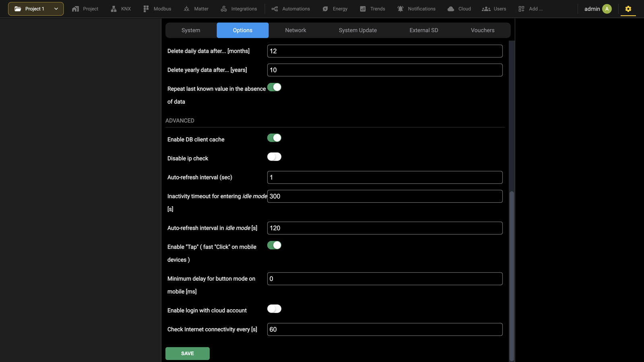Click the KNX network icon
The height and width of the screenshot is (362, 644).
[114, 9]
